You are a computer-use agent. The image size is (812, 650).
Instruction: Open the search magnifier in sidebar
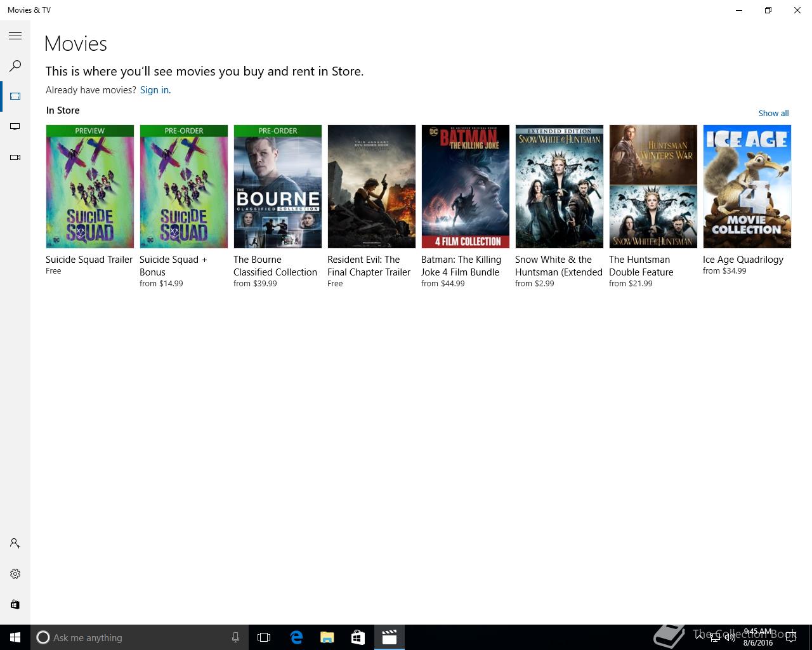click(x=15, y=66)
